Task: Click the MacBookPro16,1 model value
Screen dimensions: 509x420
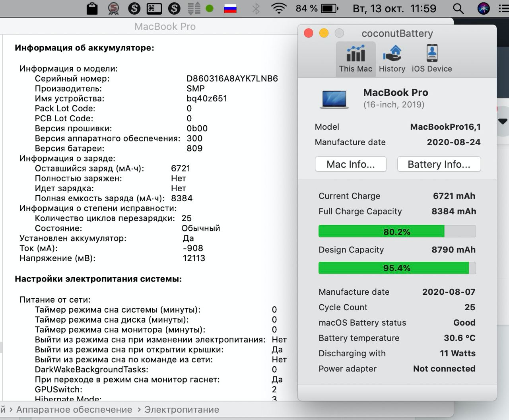Action: click(x=445, y=127)
